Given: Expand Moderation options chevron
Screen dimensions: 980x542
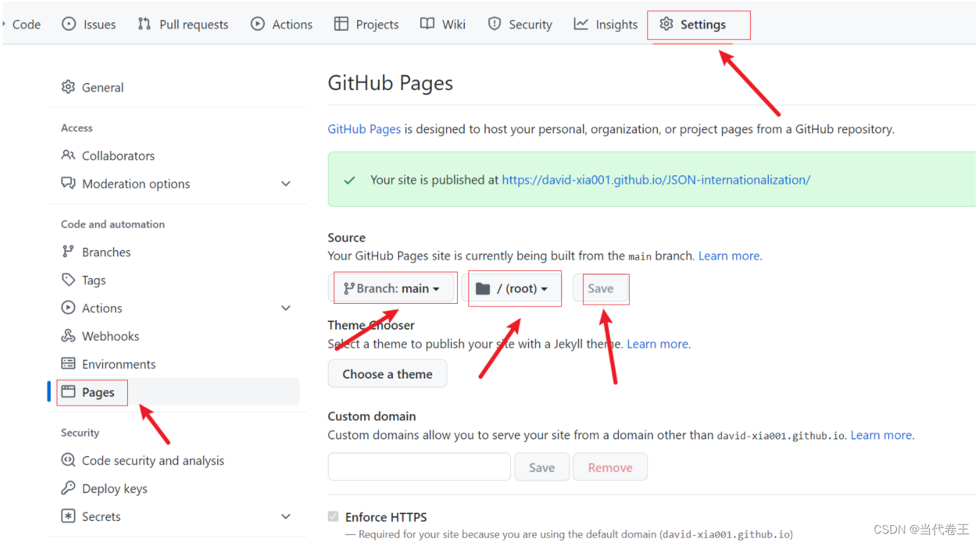Looking at the screenshot, I should pyautogui.click(x=286, y=184).
